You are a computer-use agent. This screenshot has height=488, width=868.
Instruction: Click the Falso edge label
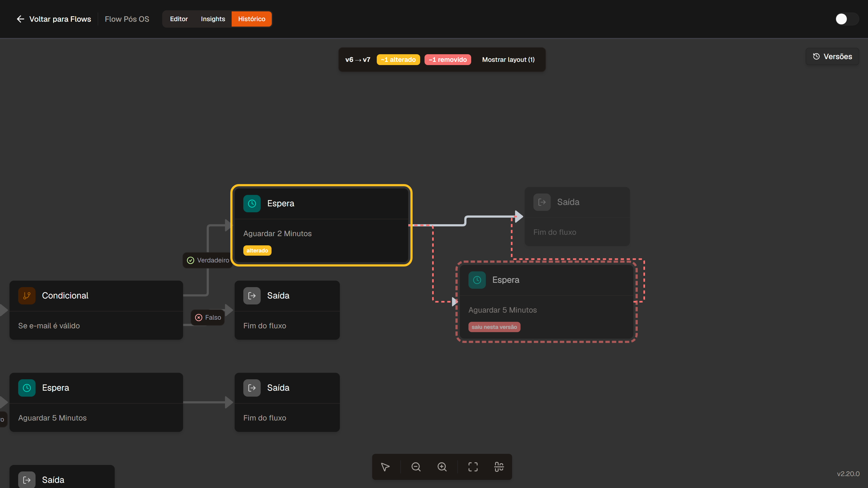click(208, 317)
